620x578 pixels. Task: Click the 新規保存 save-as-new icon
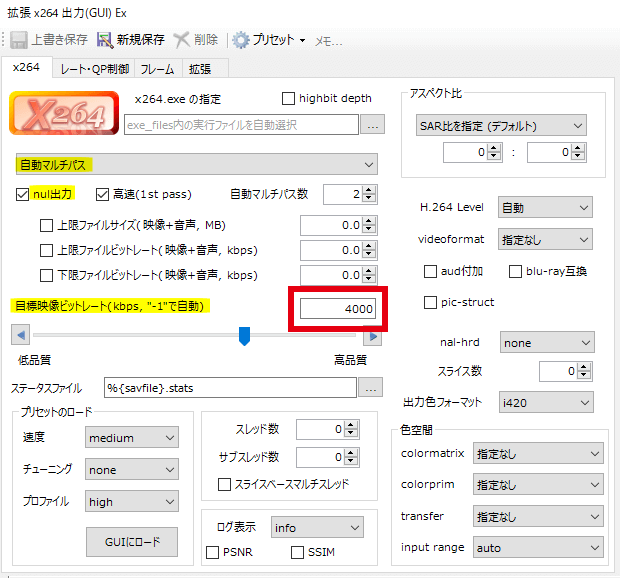coord(105,40)
